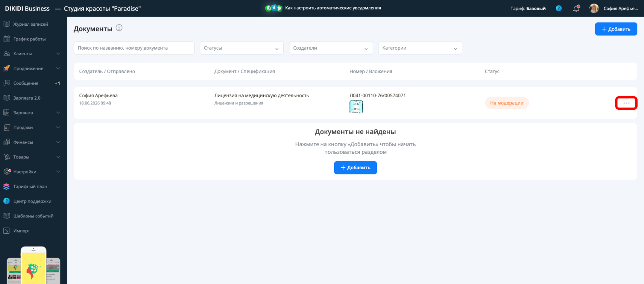Click the Создатель / Отправлено column header
This screenshot has height=284, width=644.
107,72
